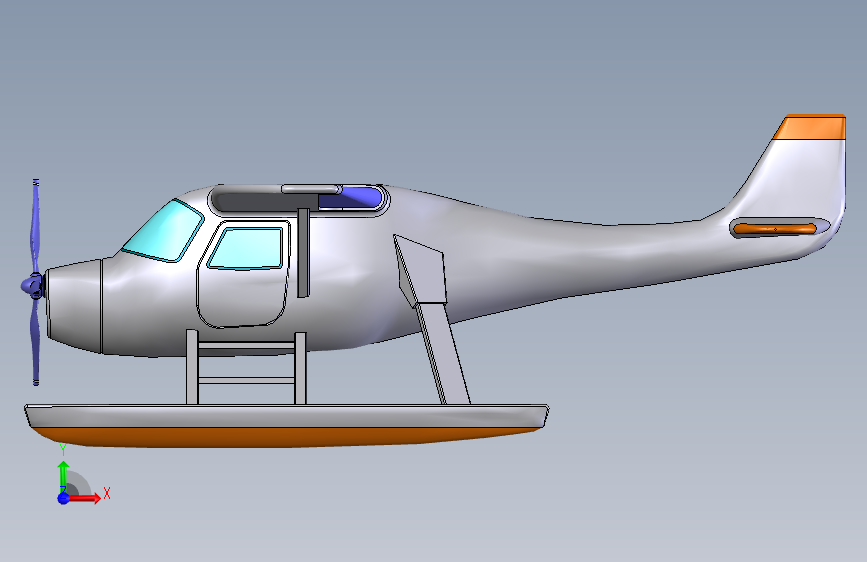This screenshot has width=867, height=562.
Task: Select the cabin door panel below window
Action: (x=243, y=297)
